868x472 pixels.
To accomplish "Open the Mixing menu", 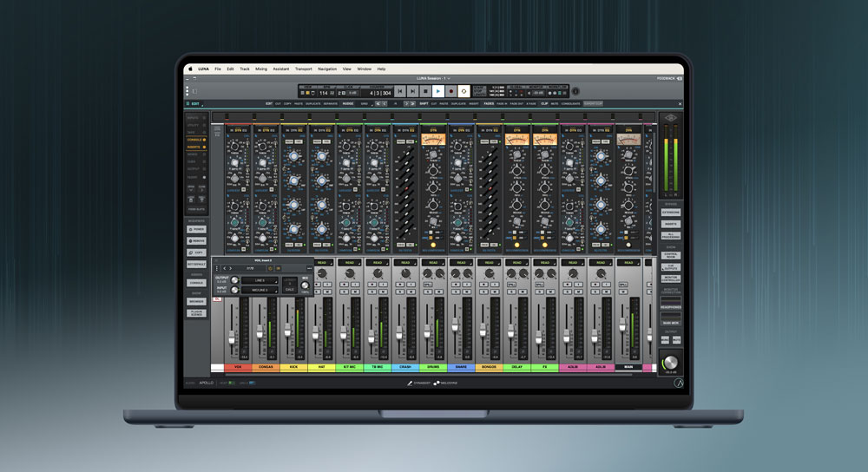I will [261, 69].
